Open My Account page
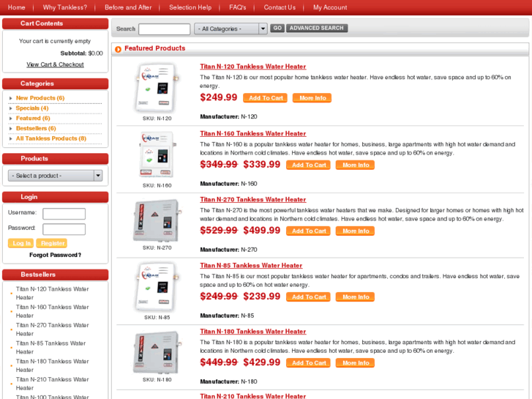The width and height of the screenshot is (532, 399). (330, 7)
